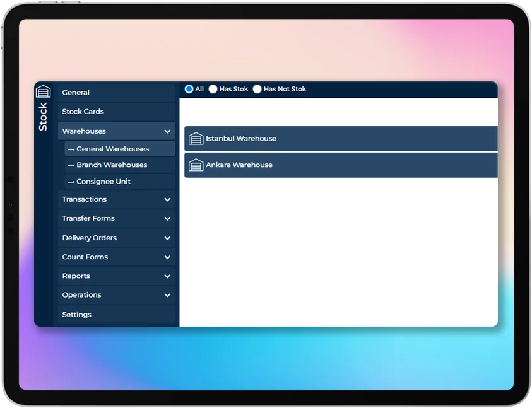Open the Stock Cards page
The width and height of the screenshot is (532, 408).
tap(83, 112)
